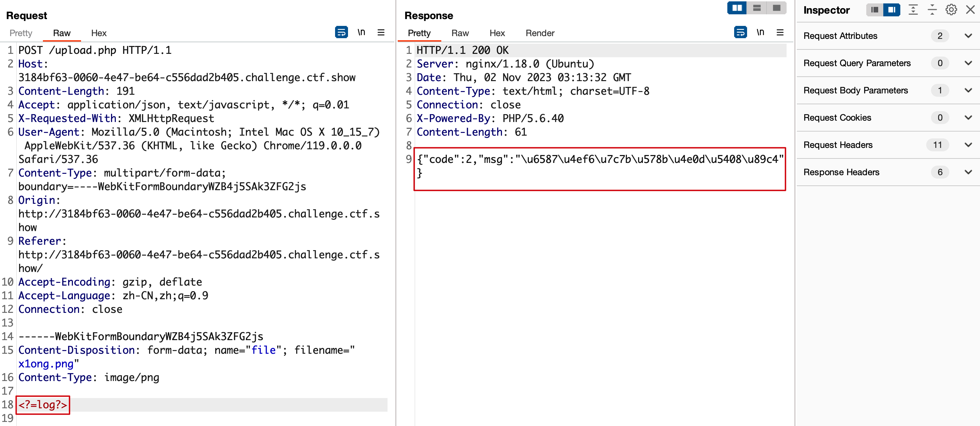Click the HTTP/1.1 200 OK status line

462,50
